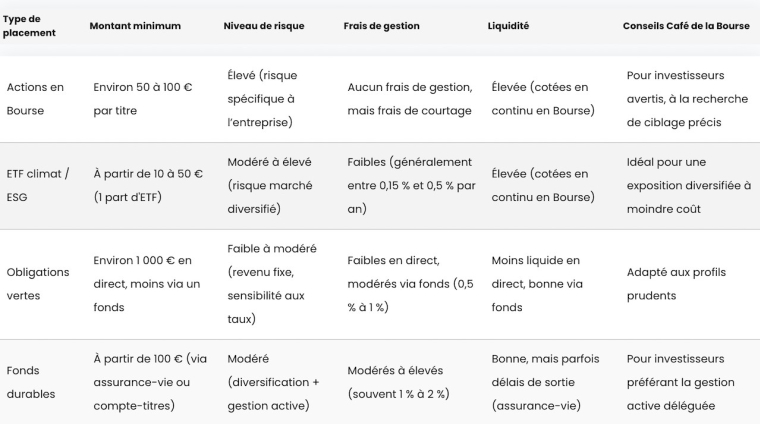Select the 'Obligations vertes' row label

[38, 284]
